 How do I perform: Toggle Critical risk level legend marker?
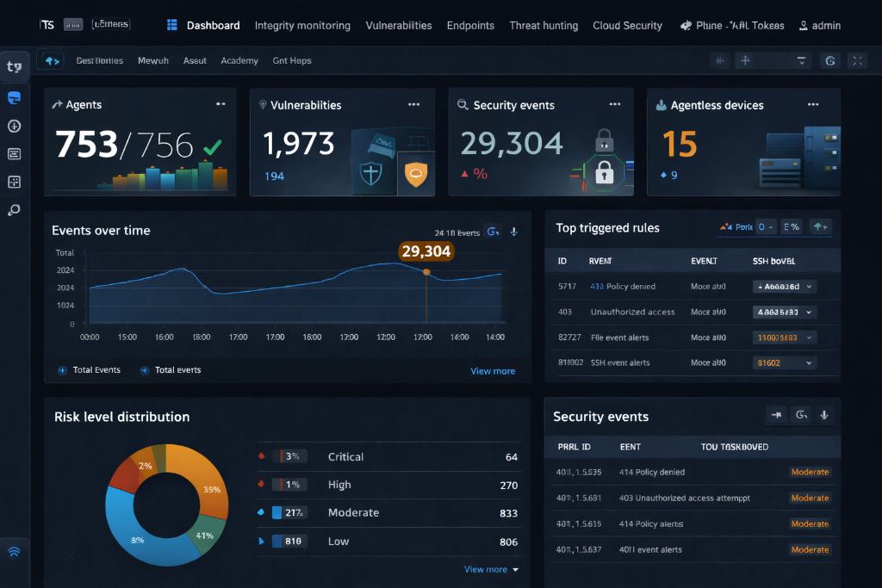[261, 456]
